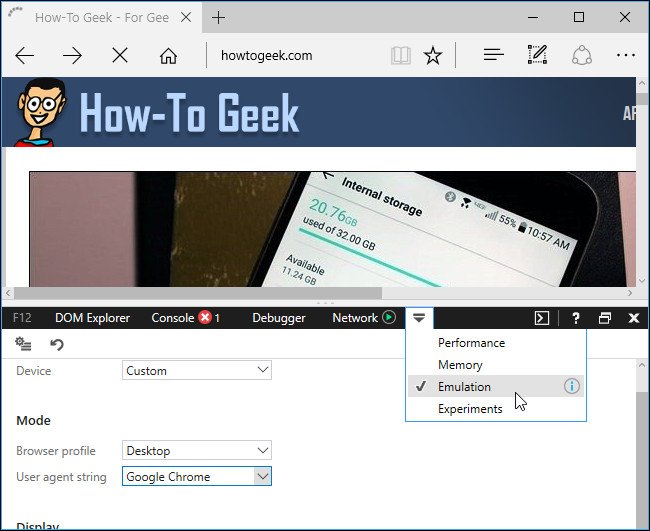Stop page loading with the X button
The height and width of the screenshot is (531, 650).
coord(120,55)
